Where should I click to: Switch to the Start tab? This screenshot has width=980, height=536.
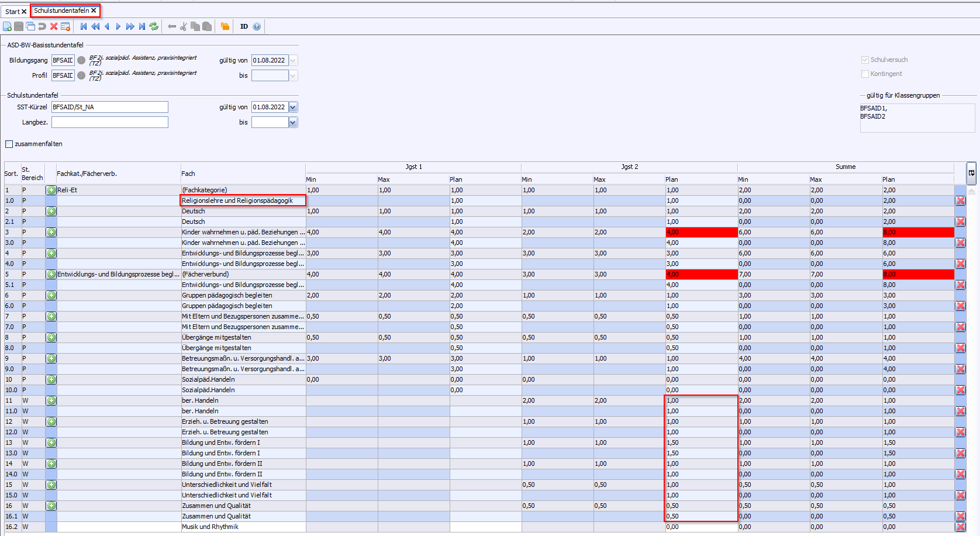(x=12, y=12)
